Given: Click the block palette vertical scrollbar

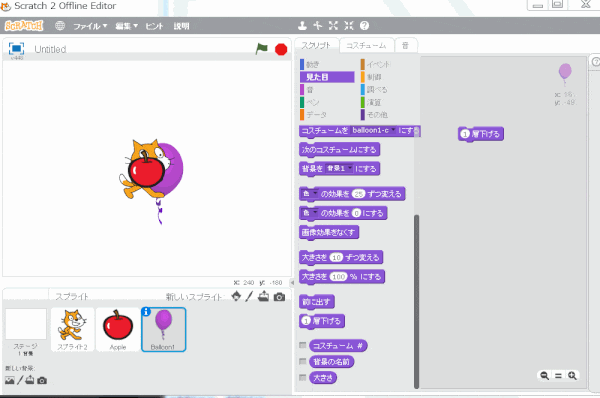Looking at the screenshot, I should pyautogui.click(x=416, y=302).
